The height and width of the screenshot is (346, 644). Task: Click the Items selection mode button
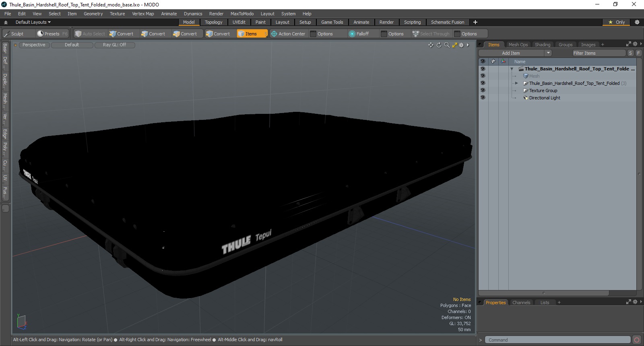coord(252,34)
